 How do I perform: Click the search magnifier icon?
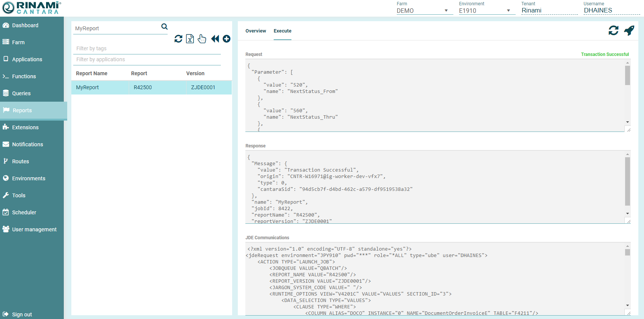click(164, 26)
